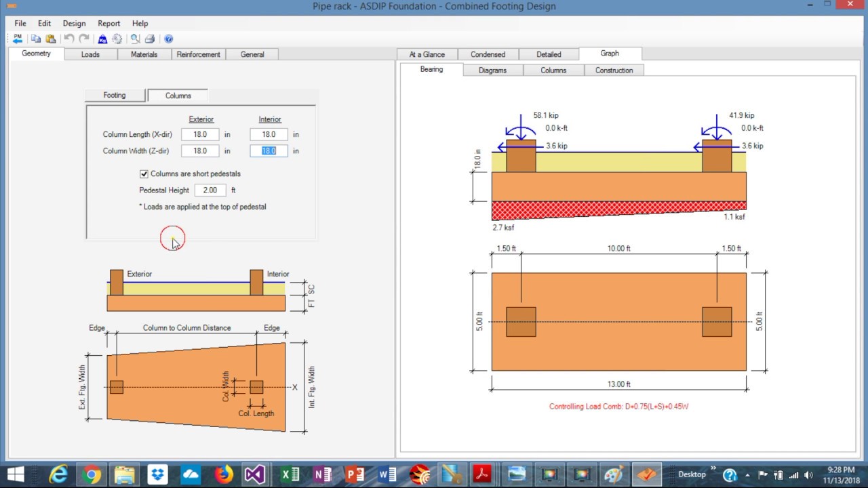
Task: Open File Explorer from taskbar
Action: [x=125, y=474]
